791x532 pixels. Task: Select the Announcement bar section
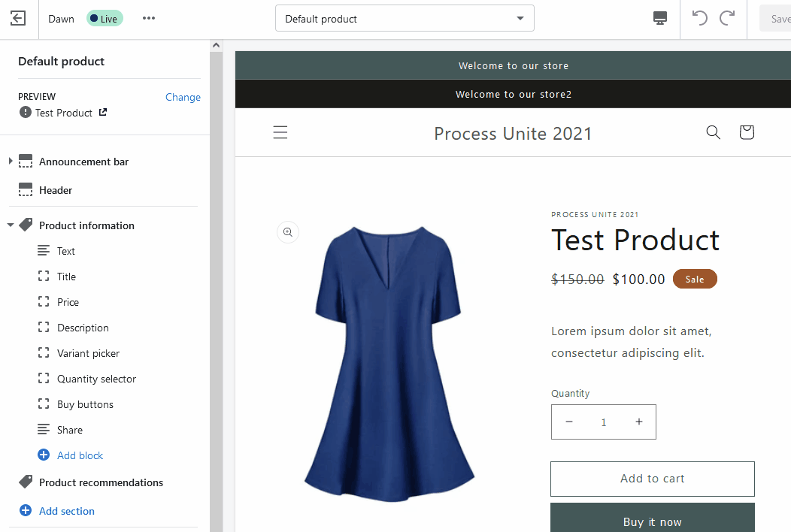point(83,162)
